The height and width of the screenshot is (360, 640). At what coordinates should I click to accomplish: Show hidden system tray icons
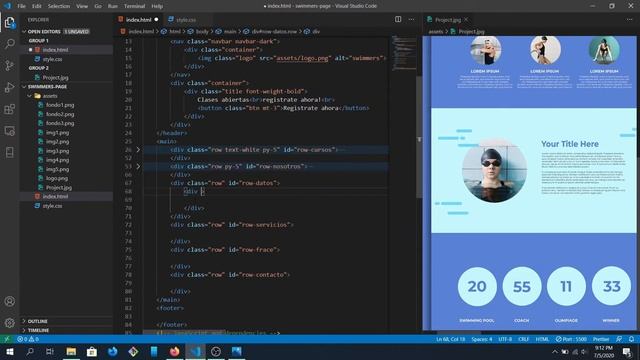tap(554, 351)
